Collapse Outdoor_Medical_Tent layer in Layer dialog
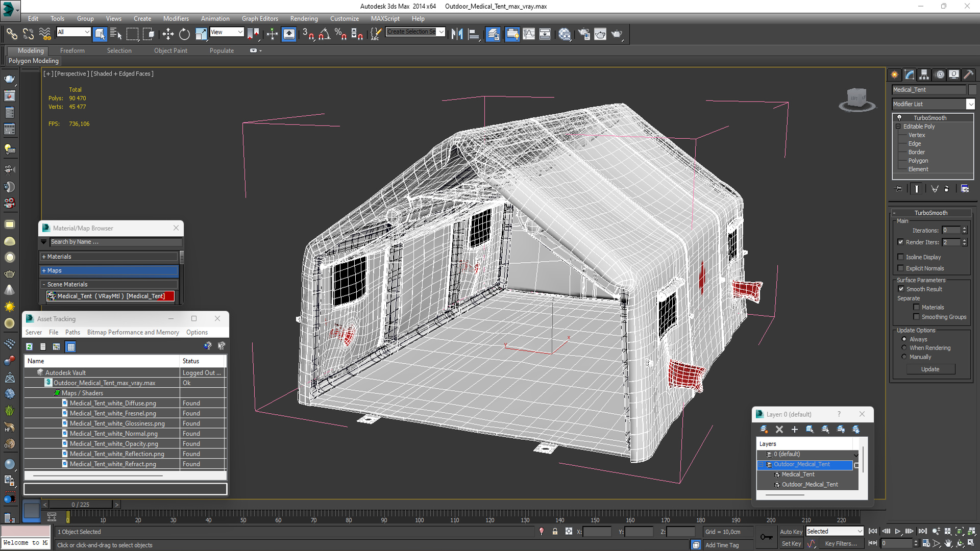980x551 pixels. click(761, 465)
